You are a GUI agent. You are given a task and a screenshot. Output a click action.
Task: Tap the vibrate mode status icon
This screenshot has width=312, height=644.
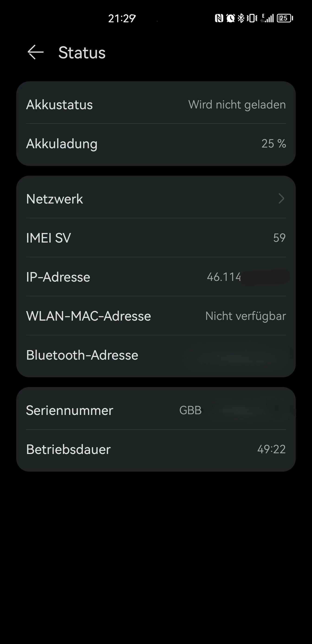pos(252,18)
